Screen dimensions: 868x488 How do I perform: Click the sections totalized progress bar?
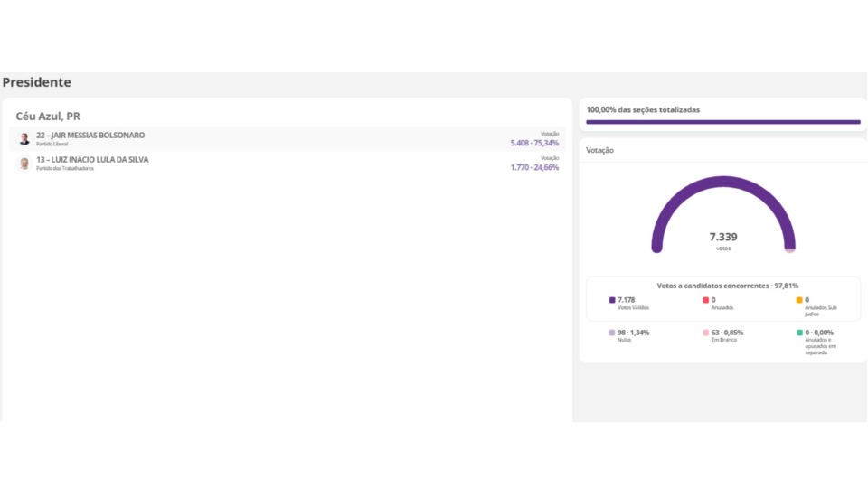722,122
